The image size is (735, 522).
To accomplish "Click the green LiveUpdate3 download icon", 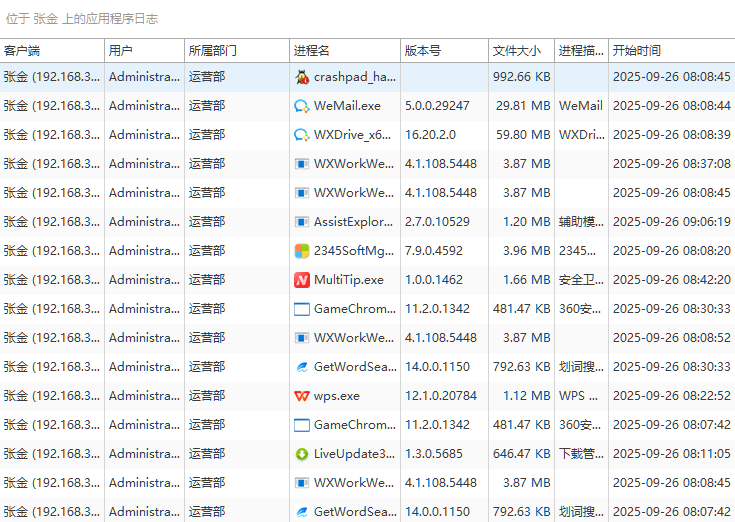I will pyautogui.click(x=302, y=454).
